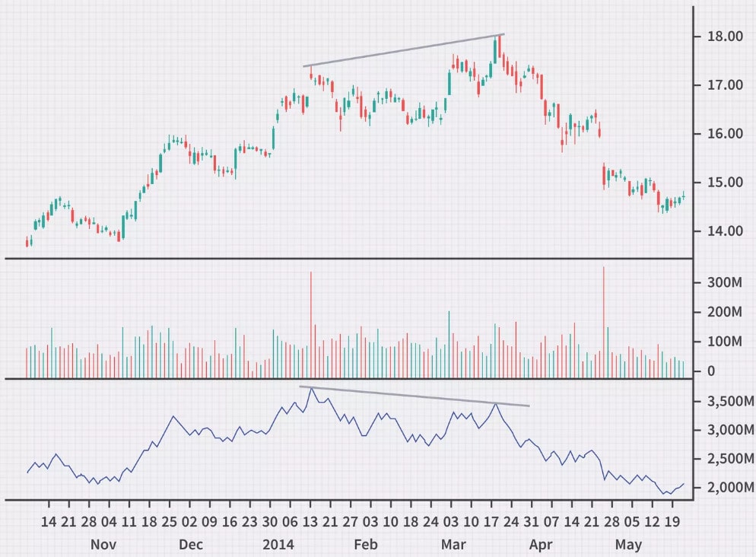Select the falling trend line on lower indicator

(x=415, y=396)
